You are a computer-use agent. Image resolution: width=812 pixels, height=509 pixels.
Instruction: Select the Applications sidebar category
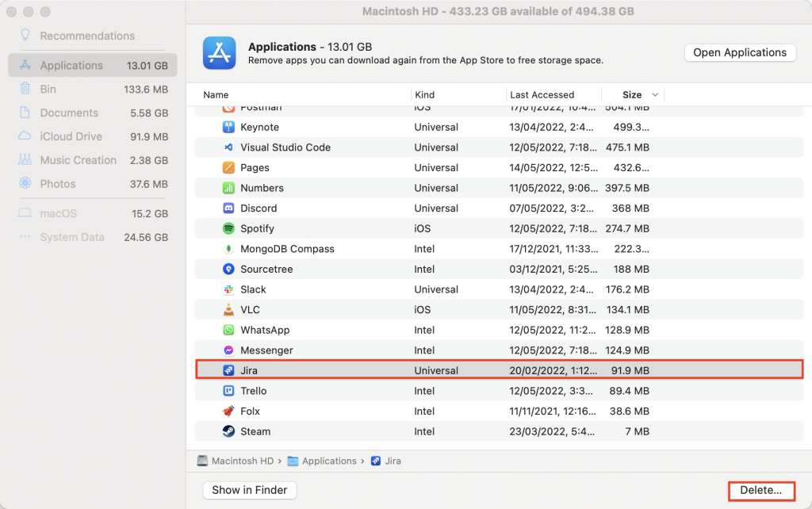(92, 65)
